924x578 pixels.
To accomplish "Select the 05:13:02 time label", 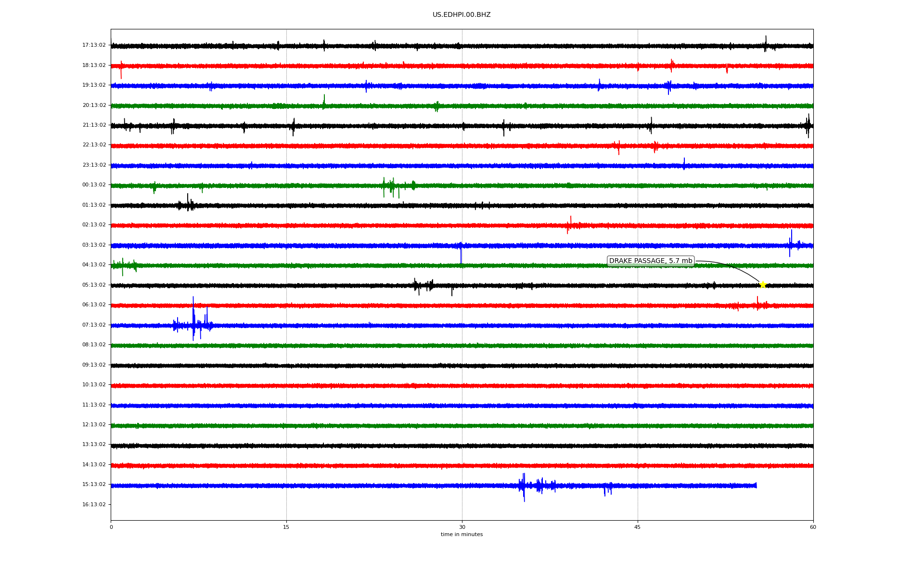I will coord(94,285).
